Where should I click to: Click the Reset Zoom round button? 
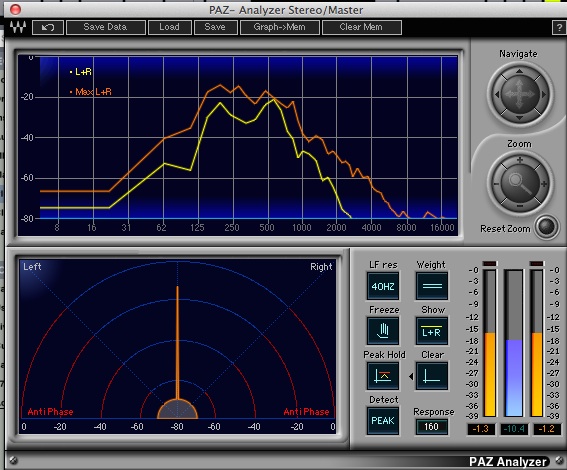(x=546, y=227)
